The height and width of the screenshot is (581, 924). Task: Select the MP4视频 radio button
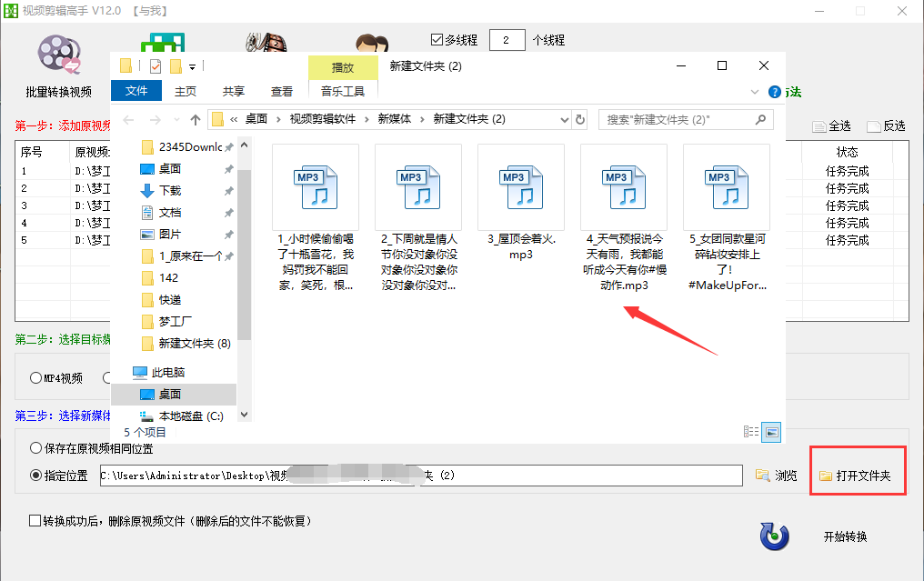(36, 377)
